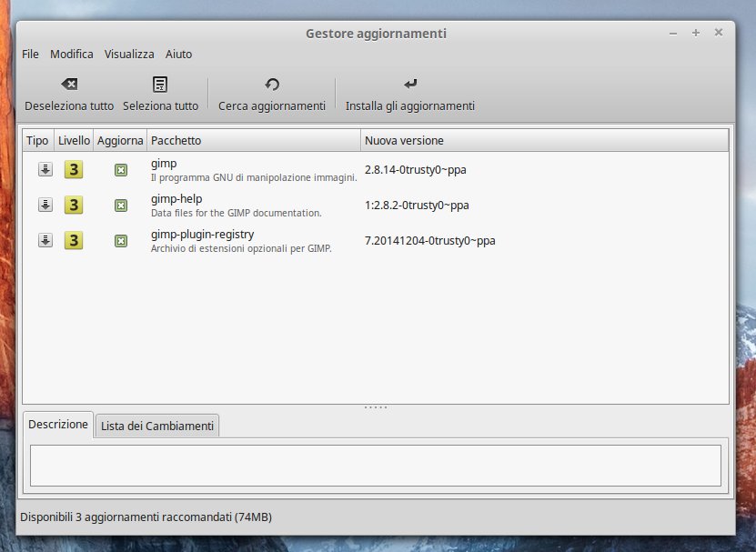Screen dimensions: 756x552
Task: Click the pane splitter handle dots
Action: [x=376, y=407]
